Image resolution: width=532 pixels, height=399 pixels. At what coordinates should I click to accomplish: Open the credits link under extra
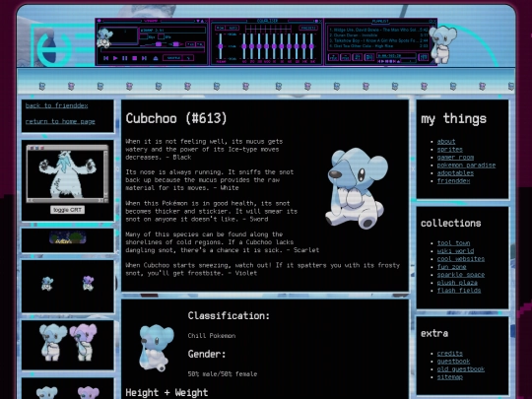pyautogui.click(x=450, y=354)
